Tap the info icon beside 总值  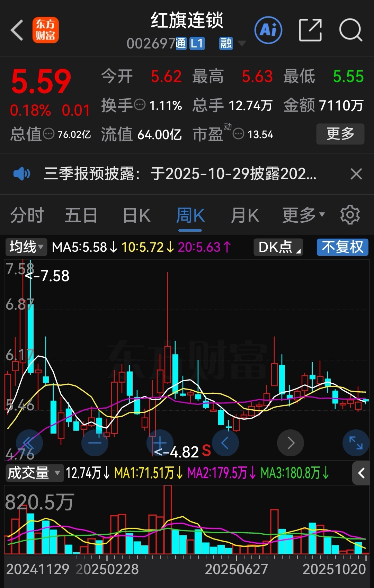click(48, 134)
